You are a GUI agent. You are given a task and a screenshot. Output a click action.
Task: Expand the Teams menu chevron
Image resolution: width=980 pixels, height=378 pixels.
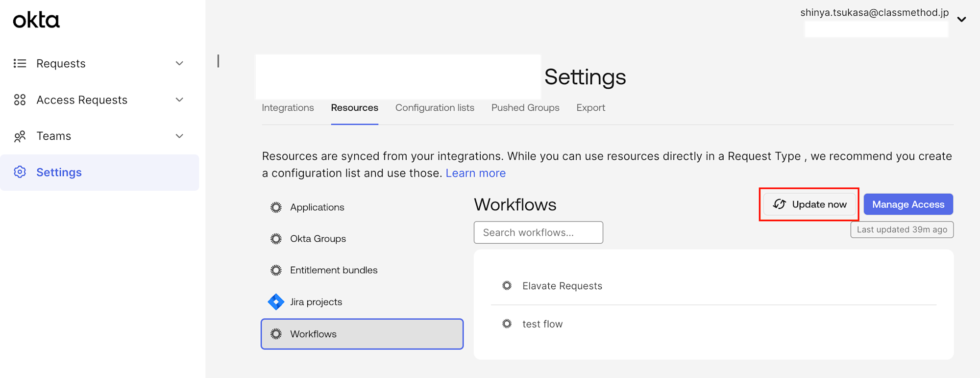(x=179, y=136)
